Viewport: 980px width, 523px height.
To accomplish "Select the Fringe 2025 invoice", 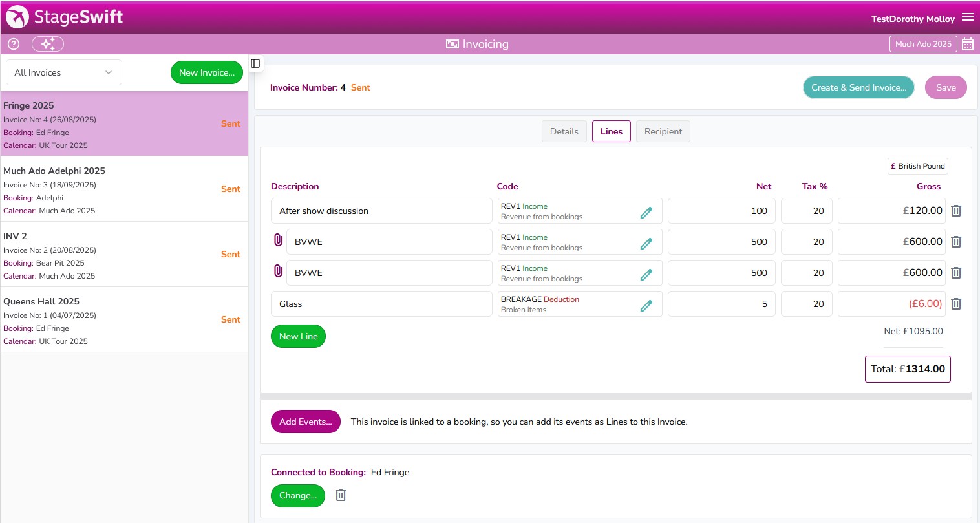I will pos(124,124).
